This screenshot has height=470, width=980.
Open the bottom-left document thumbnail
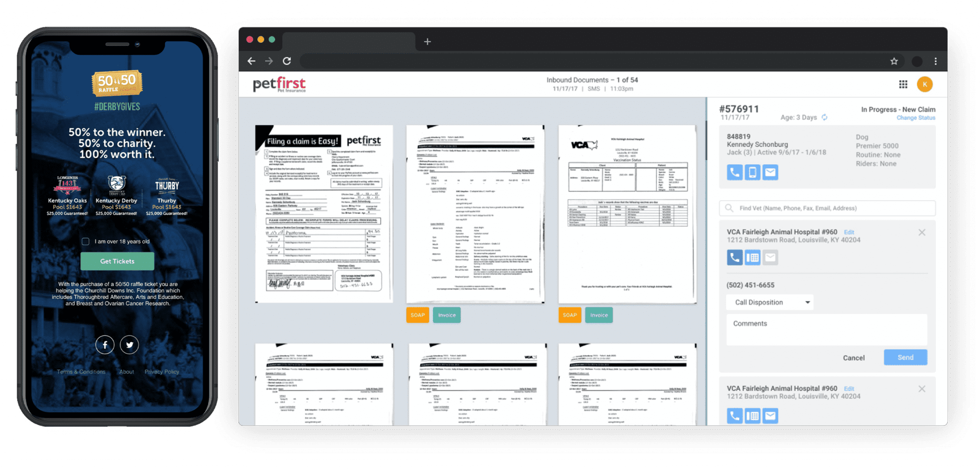pos(324,384)
